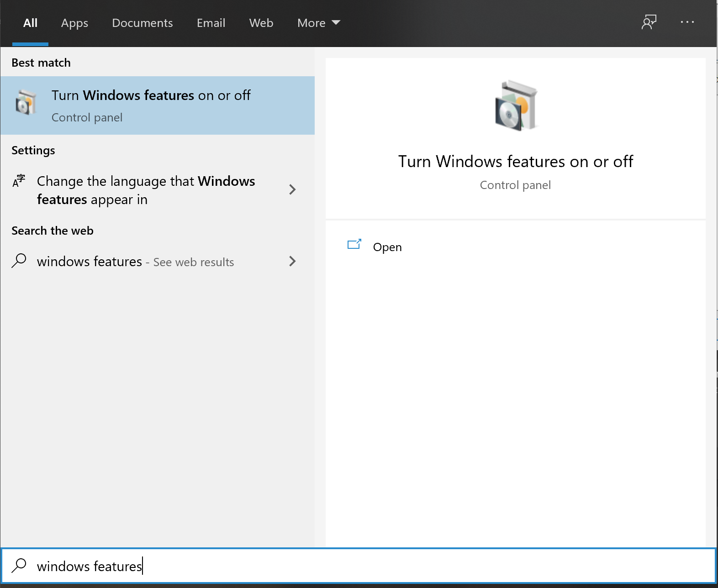Select the Email search tab
The image size is (718, 588).
pyautogui.click(x=211, y=23)
